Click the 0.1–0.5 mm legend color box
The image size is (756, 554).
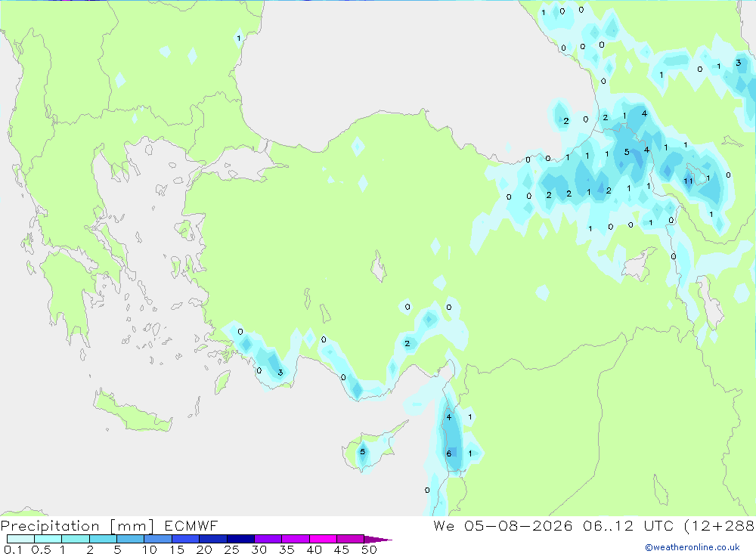pyautogui.click(x=20, y=539)
